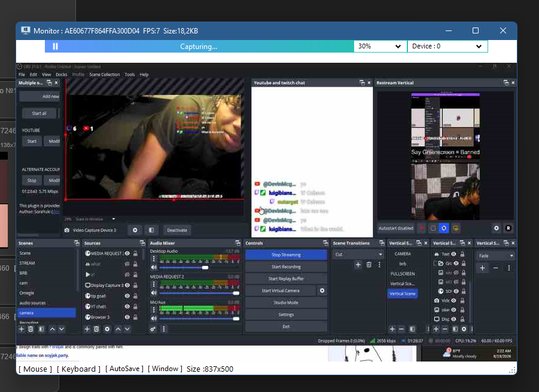Image resolution: width=539 pixels, height=392 pixels.
Task: Open the Tools menu in OBS
Action: [x=130, y=75]
